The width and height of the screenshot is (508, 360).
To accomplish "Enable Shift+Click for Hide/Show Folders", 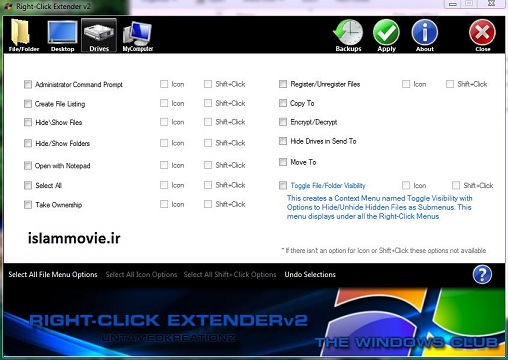I will (x=208, y=143).
